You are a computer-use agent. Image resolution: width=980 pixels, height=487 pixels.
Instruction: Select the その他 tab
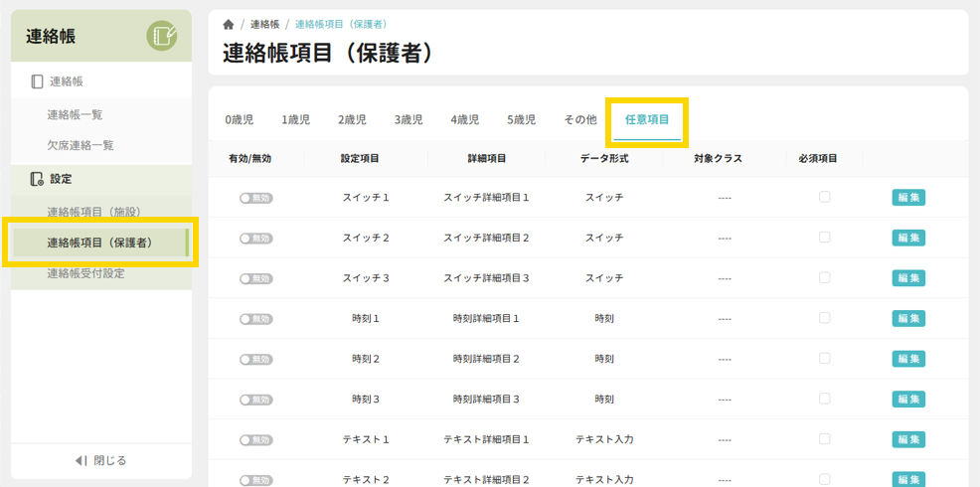coord(580,120)
